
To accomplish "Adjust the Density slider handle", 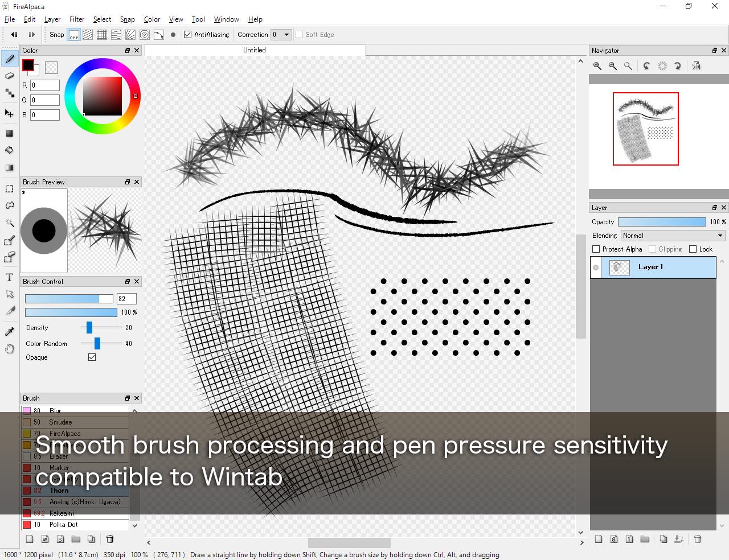I will (x=89, y=328).
